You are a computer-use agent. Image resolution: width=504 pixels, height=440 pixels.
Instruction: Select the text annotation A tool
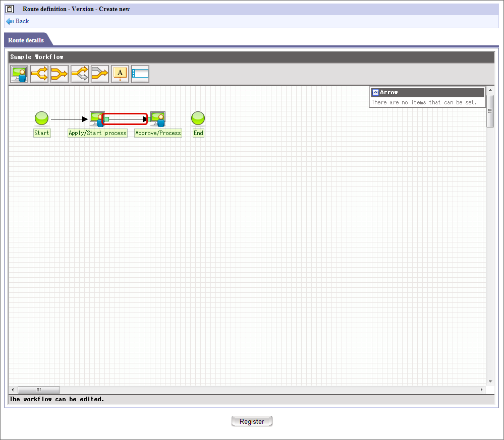tap(120, 74)
